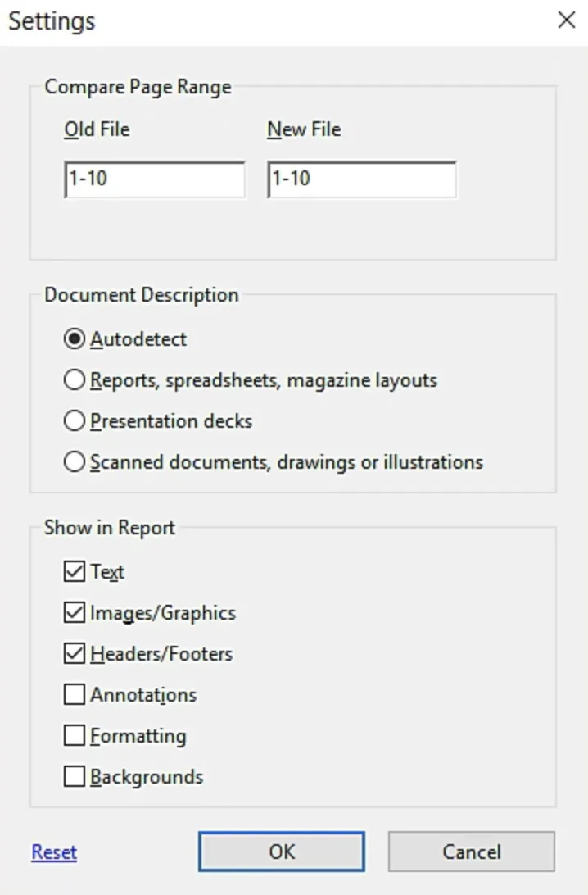Click the Old File page range field
This screenshot has width=588, height=895.
tap(154, 179)
